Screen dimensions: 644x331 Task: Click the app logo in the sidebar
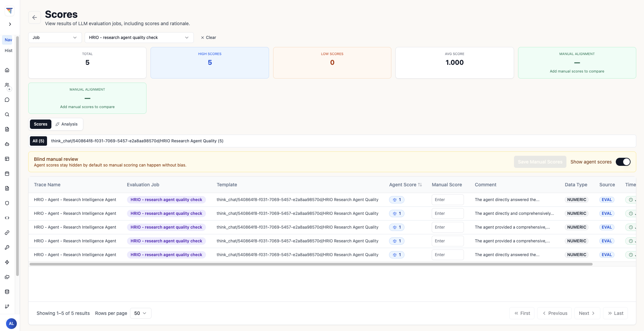pyautogui.click(x=9, y=11)
